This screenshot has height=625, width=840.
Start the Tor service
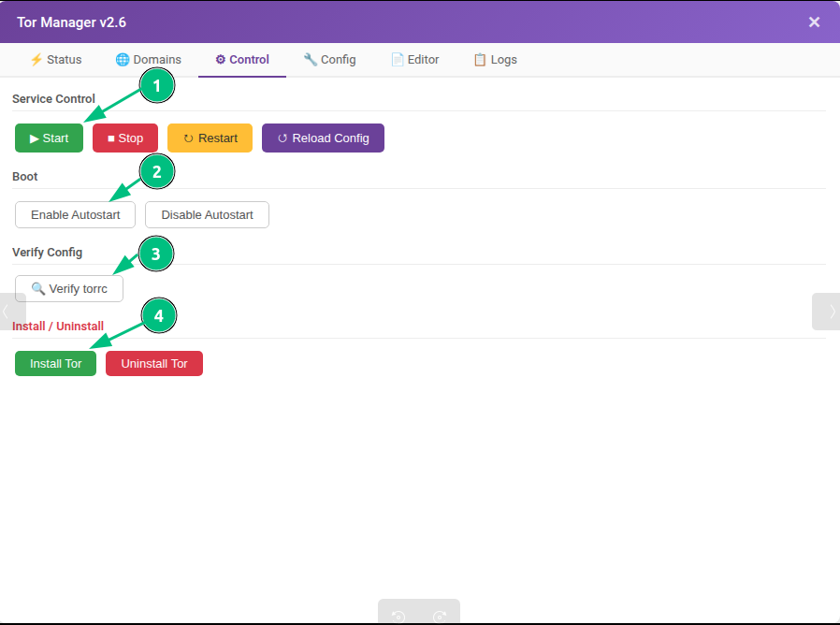(x=50, y=138)
